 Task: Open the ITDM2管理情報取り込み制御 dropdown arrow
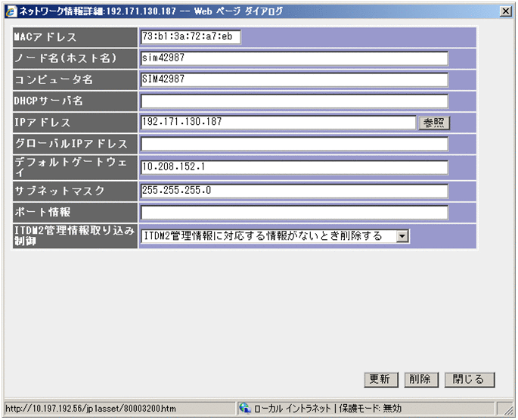point(402,236)
